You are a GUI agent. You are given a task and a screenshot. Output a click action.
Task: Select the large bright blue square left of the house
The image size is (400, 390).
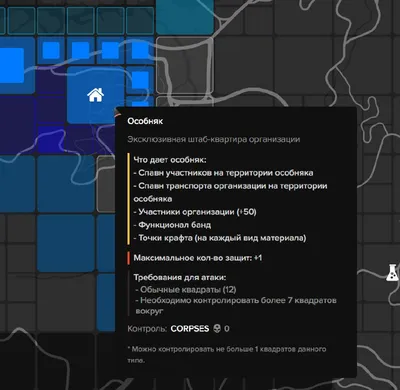[x=11, y=66]
